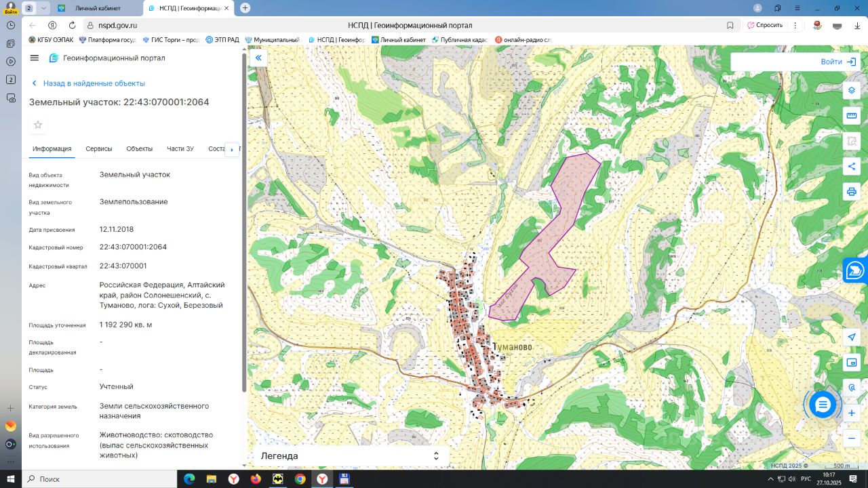Switch to the Объекты tab
Viewport: 868px width, 488px height.
coord(140,149)
